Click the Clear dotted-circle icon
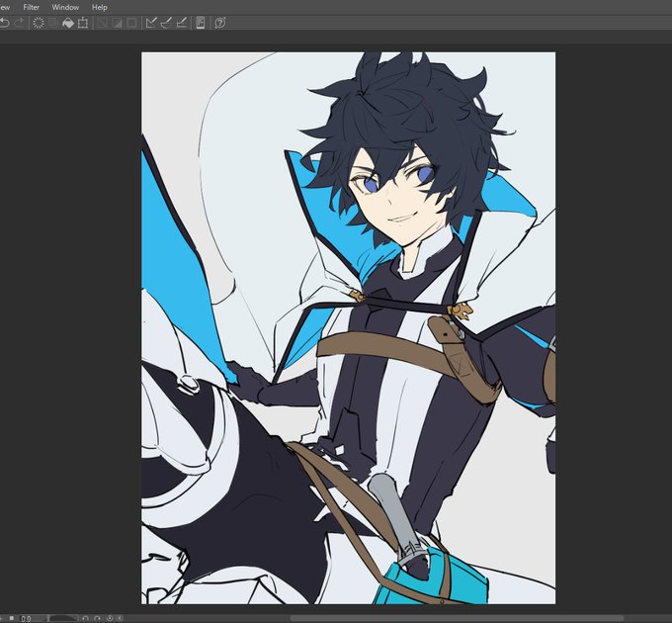The image size is (672, 623). [x=39, y=23]
